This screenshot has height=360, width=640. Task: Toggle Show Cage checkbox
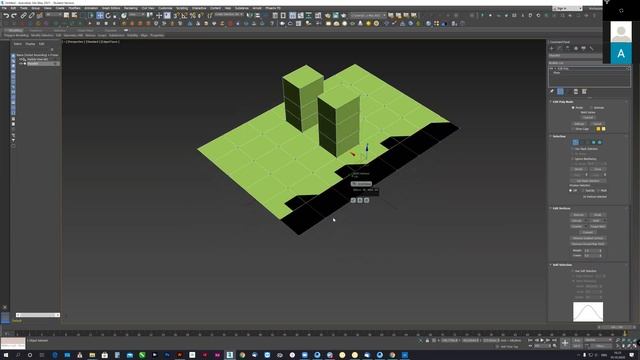pyautogui.click(x=573, y=129)
